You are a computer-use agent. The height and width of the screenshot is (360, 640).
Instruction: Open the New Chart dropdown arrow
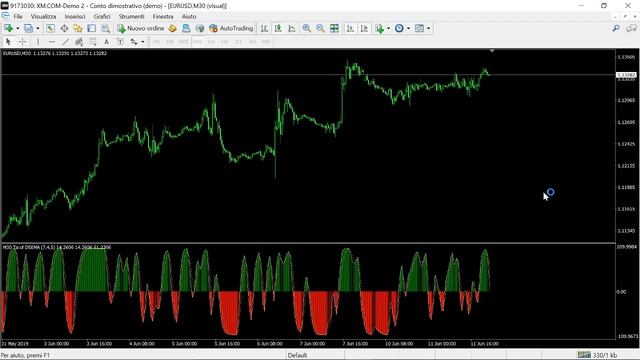18,28
